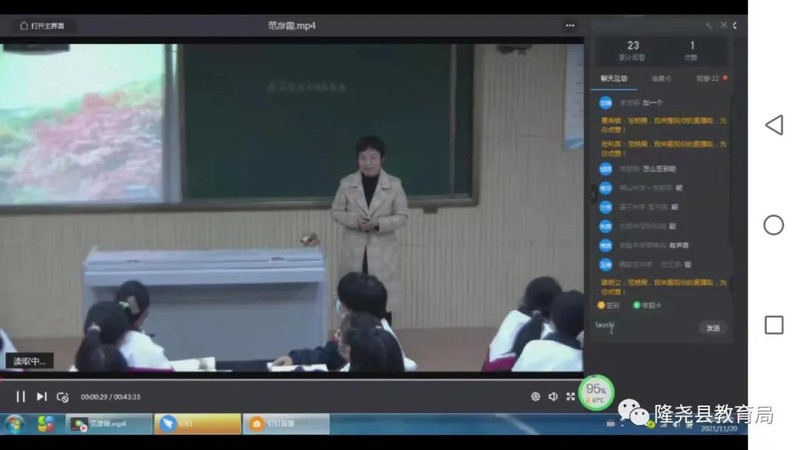Pause the video playback
Viewport: 800px width, 450px height.
pos(20,396)
